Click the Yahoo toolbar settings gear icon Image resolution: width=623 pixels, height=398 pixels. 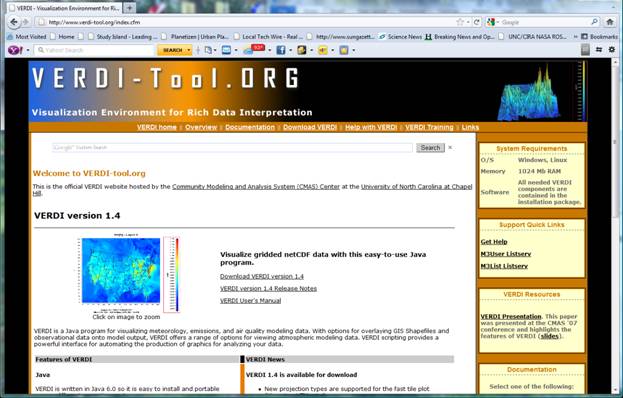click(x=612, y=50)
